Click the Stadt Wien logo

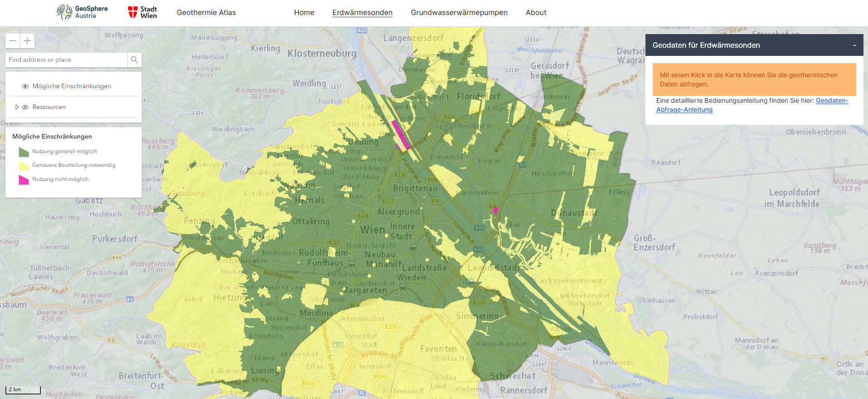(142, 12)
